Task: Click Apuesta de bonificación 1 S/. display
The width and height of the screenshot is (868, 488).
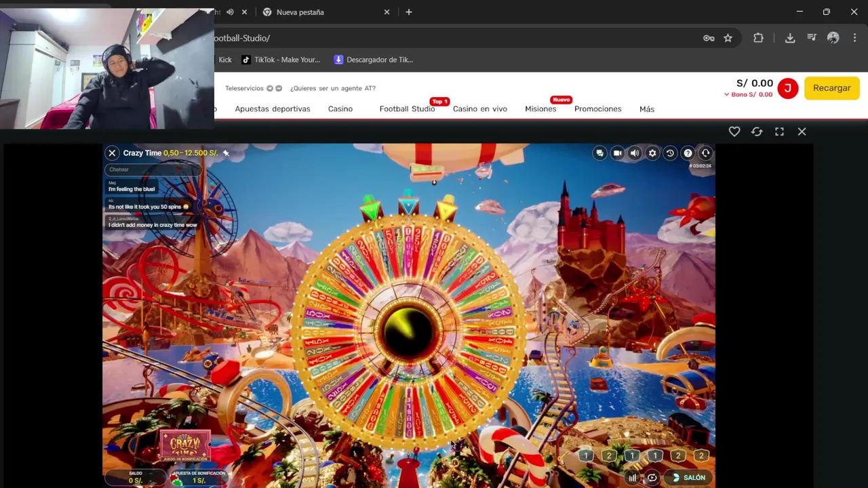Action: pyautogui.click(x=198, y=477)
